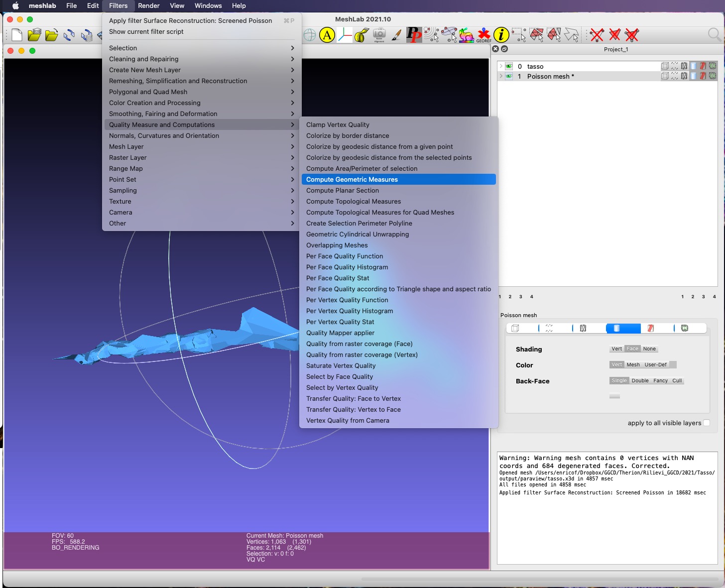This screenshot has width=725, height=588.
Task: Click the PP pick points tool
Action: click(414, 35)
